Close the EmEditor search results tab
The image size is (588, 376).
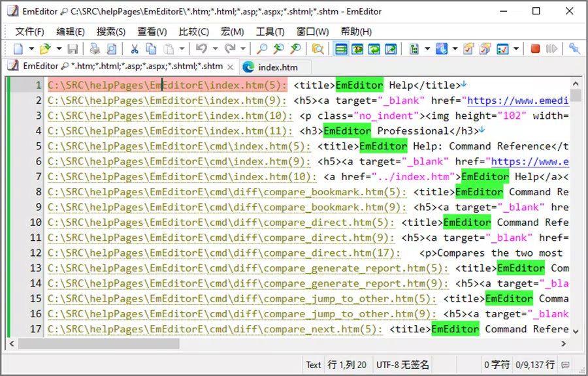click(x=231, y=67)
